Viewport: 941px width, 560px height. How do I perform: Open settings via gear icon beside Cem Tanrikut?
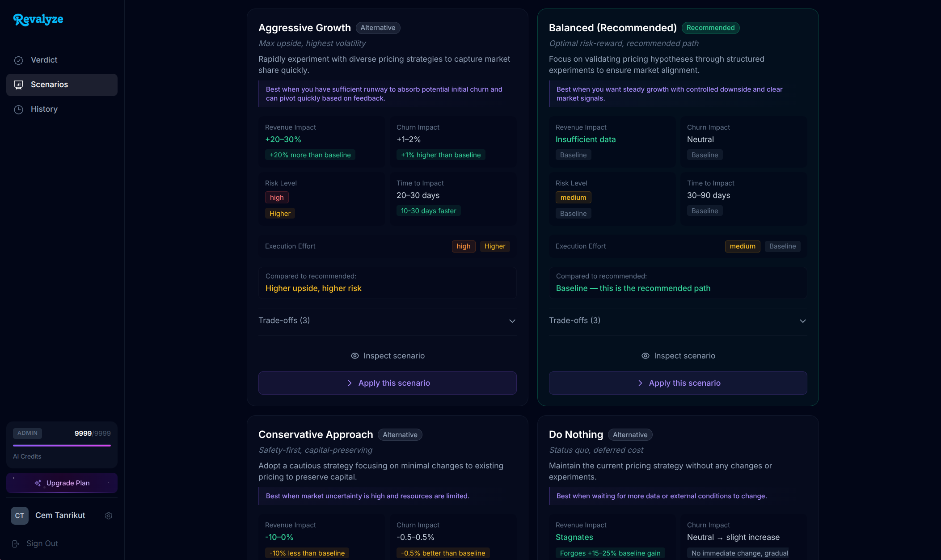coord(109,516)
